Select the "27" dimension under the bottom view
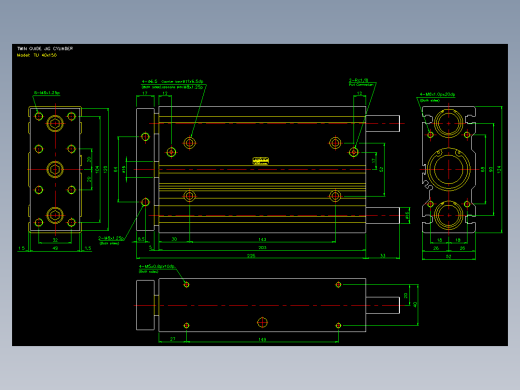Viewport: 520px width, 390px height. coord(172,339)
